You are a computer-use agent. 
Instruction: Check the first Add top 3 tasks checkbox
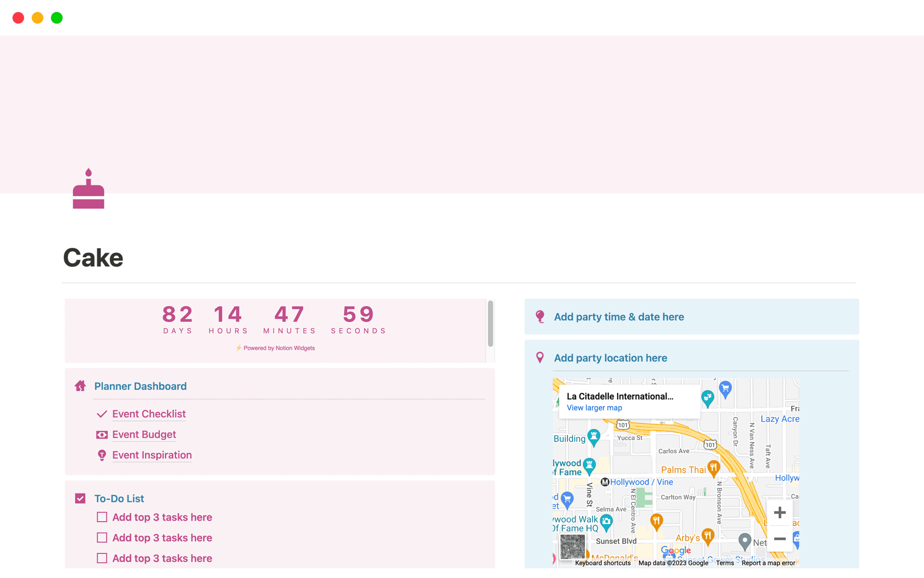(102, 517)
